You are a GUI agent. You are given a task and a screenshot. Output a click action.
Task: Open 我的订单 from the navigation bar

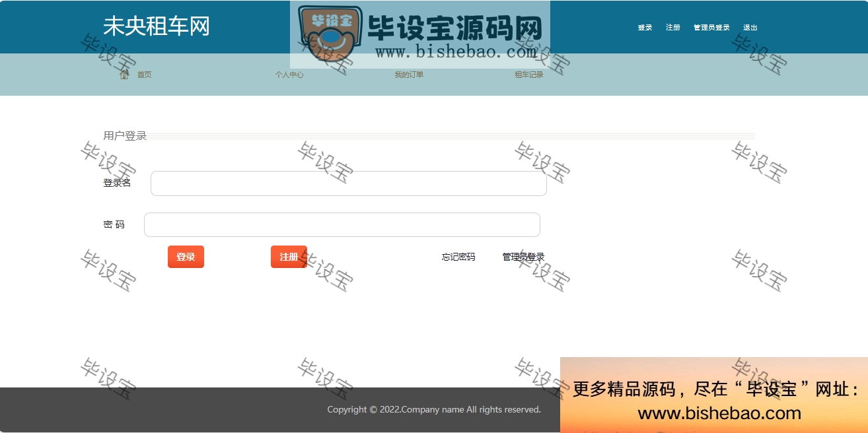(409, 75)
